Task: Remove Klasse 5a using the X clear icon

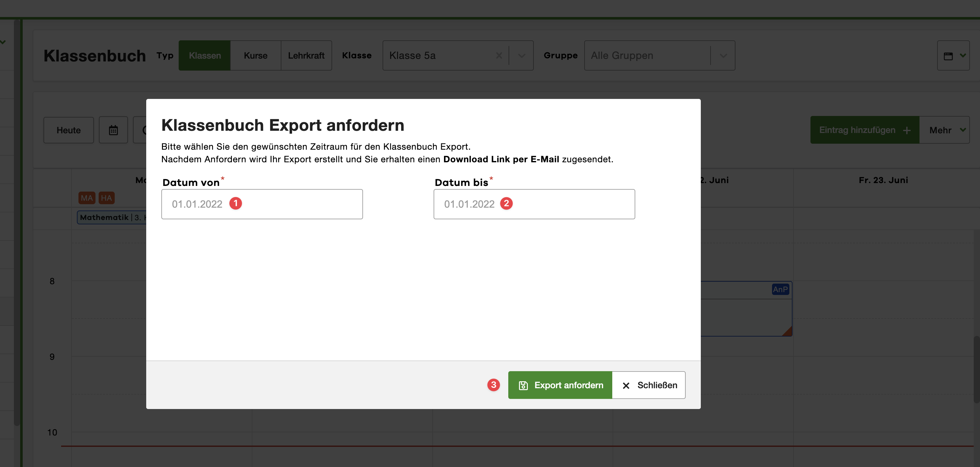Action: [x=499, y=55]
